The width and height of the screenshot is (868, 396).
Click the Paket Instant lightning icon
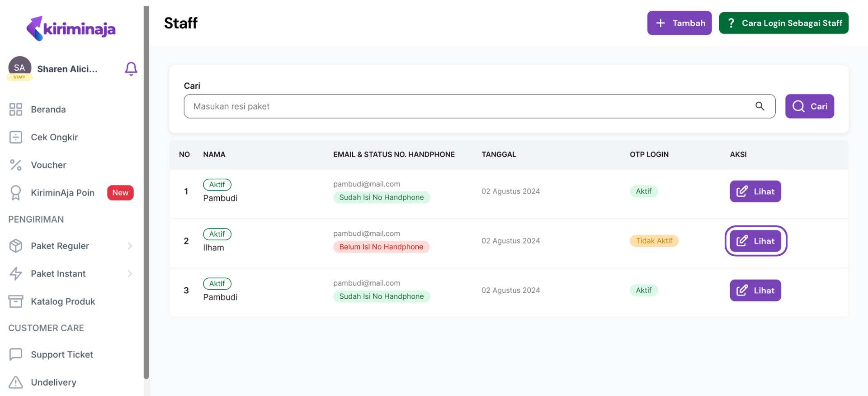[x=16, y=274]
